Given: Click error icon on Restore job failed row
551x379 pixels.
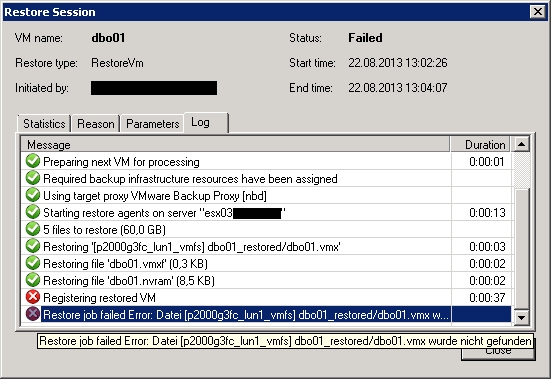Looking at the screenshot, I should pos(33,314).
